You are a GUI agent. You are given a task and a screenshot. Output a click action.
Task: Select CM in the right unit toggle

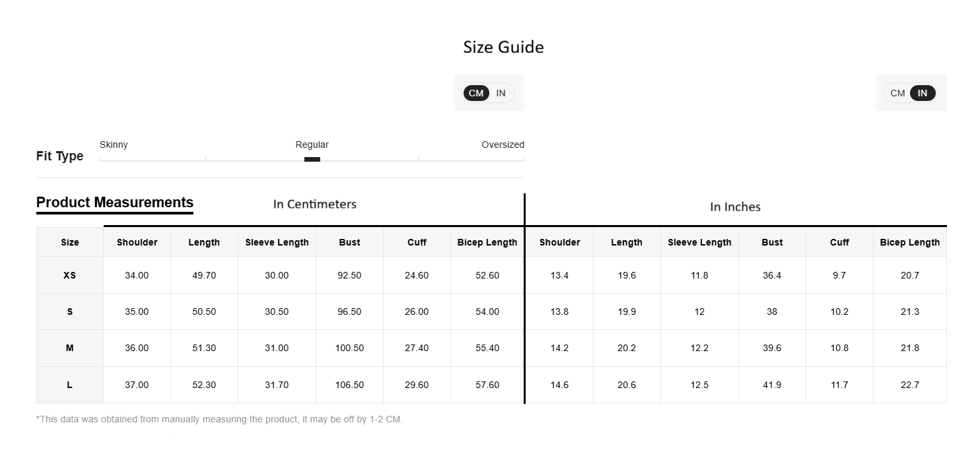tap(897, 93)
